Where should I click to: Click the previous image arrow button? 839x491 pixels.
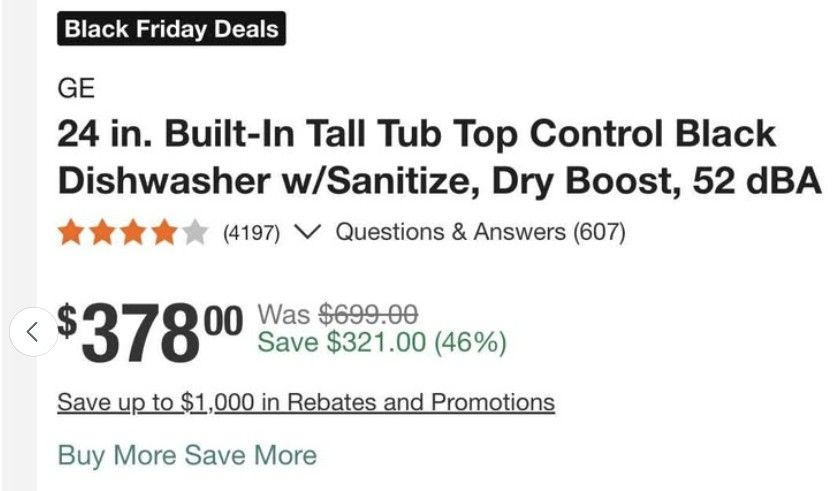tap(31, 331)
